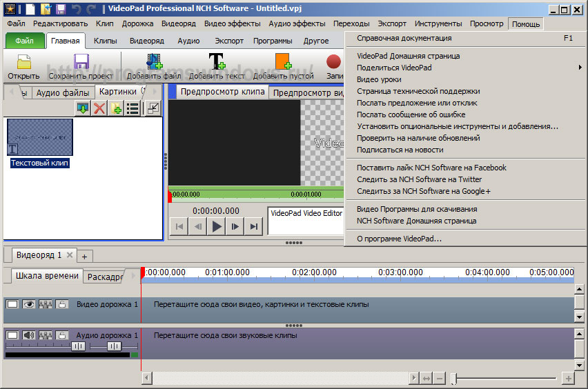Screen dimensions: 588x389
Task: Open Help documentation F1 entry
Action: point(465,38)
